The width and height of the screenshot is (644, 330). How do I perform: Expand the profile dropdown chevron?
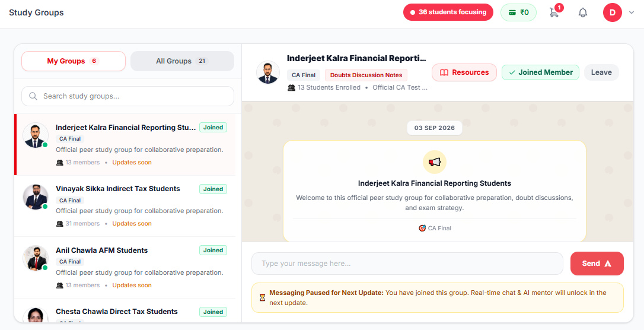tap(632, 12)
